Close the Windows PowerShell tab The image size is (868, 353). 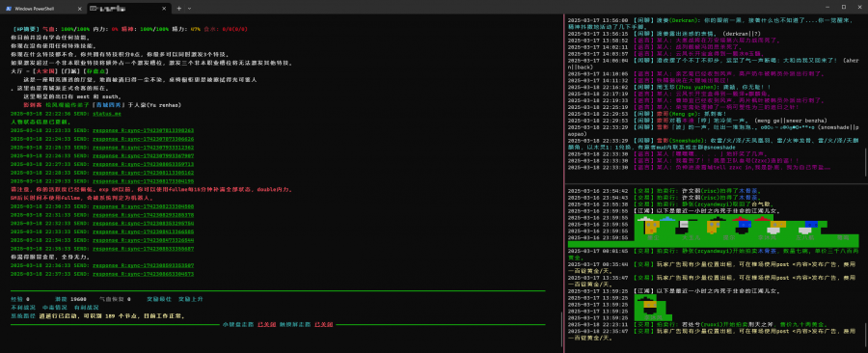click(80, 9)
